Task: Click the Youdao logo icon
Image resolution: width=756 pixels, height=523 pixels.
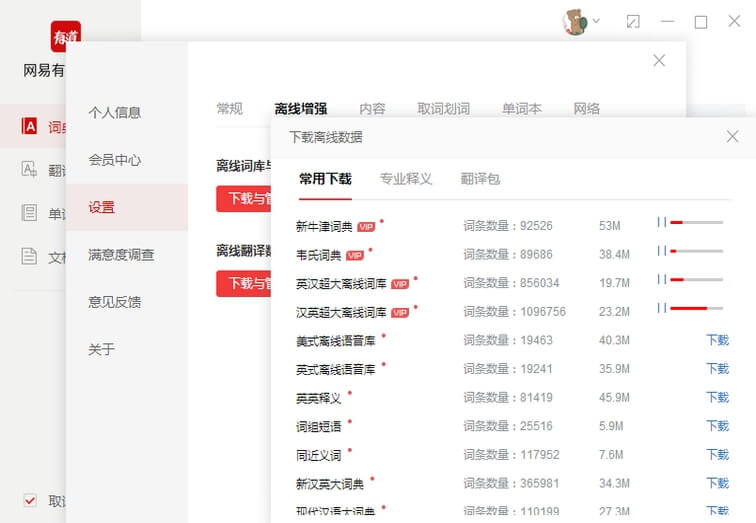Action: pos(65,36)
